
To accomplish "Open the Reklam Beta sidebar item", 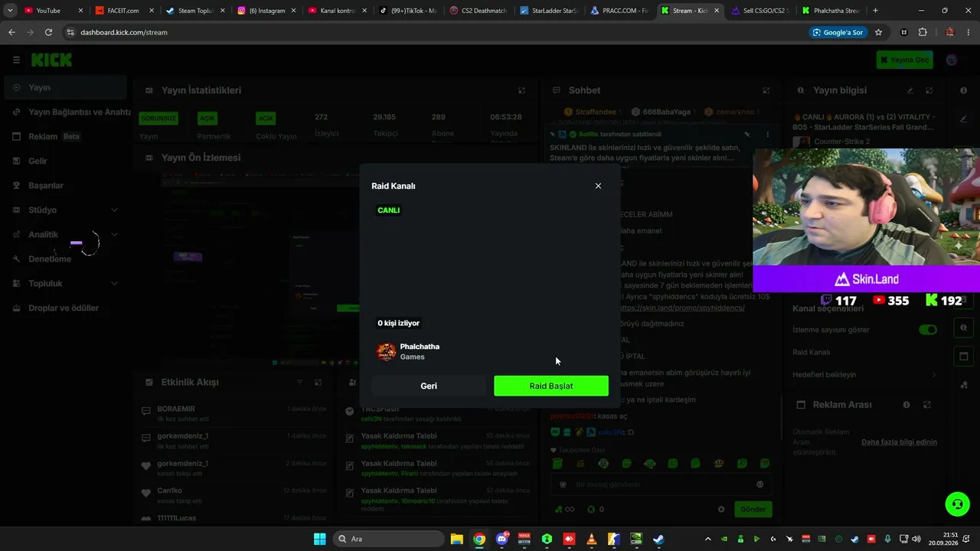I will [x=64, y=136].
